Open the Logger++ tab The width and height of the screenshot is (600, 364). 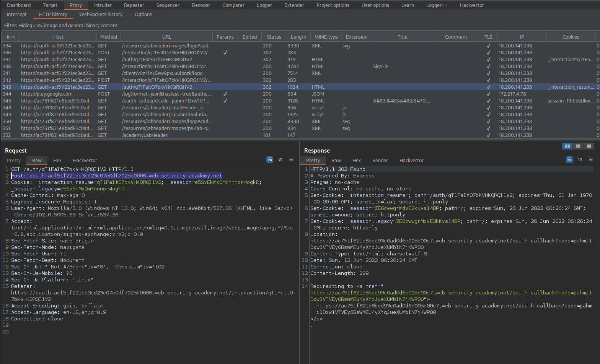coord(437,5)
